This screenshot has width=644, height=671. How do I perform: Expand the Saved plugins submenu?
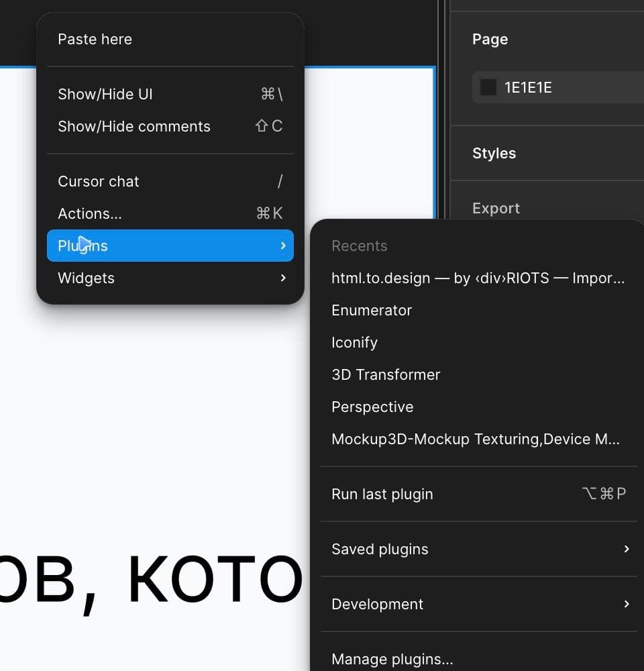[478, 549]
